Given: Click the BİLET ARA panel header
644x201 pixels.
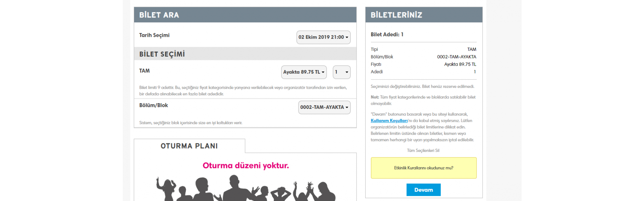Looking at the screenshot, I should pos(245,15).
